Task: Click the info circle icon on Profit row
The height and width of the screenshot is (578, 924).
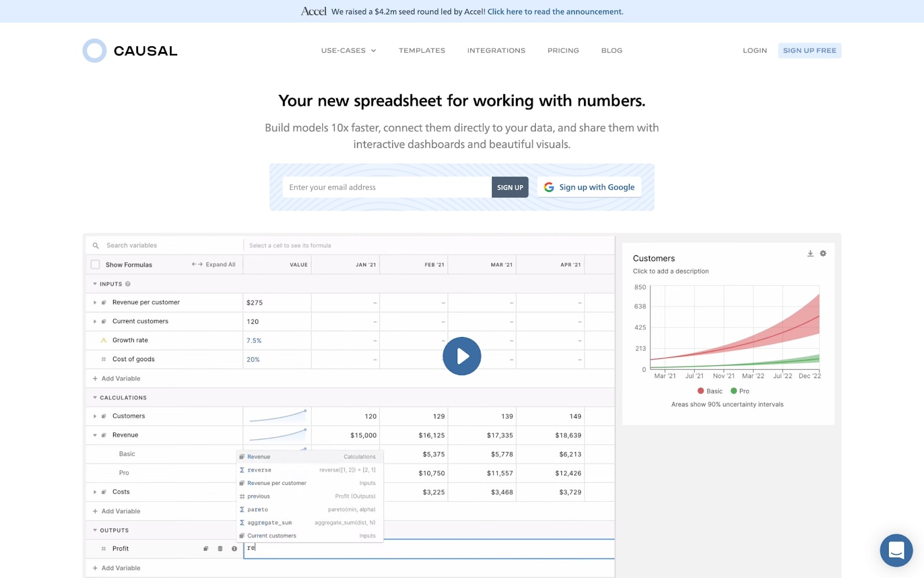Action: [234, 549]
